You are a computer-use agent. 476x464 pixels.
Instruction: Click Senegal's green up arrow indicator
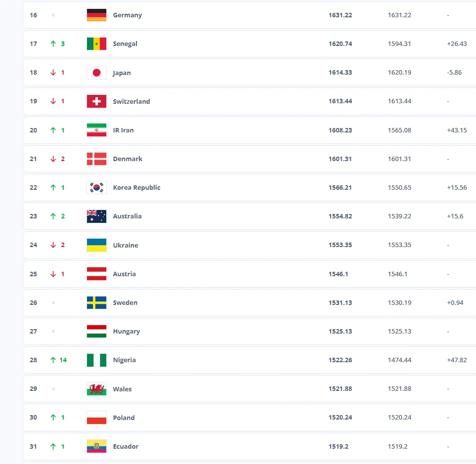[53, 44]
